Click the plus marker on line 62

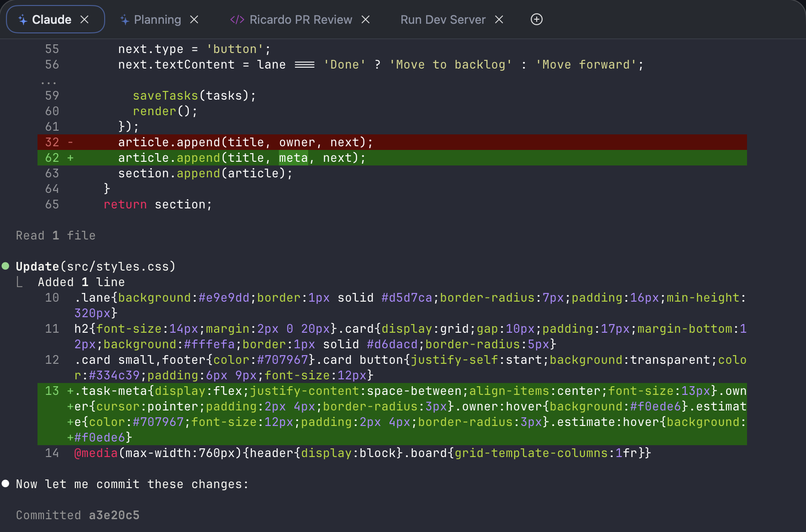click(x=70, y=158)
